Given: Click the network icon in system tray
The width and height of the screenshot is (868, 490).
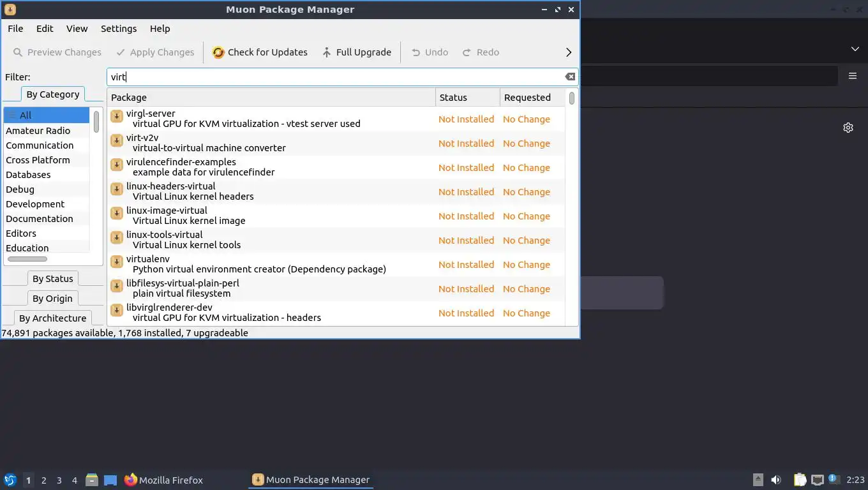Looking at the screenshot, I should [x=818, y=480].
